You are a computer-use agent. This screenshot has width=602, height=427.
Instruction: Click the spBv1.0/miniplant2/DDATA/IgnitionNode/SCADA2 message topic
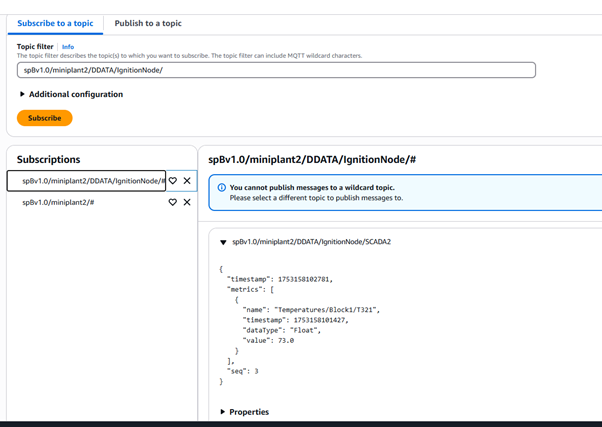click(311, 242)
